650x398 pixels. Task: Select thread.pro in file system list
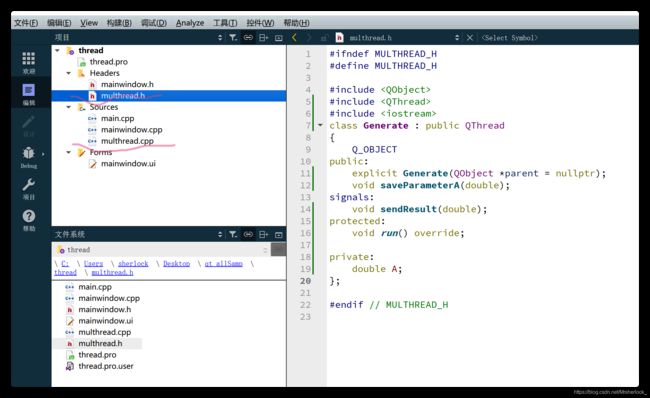coord(97,355)
